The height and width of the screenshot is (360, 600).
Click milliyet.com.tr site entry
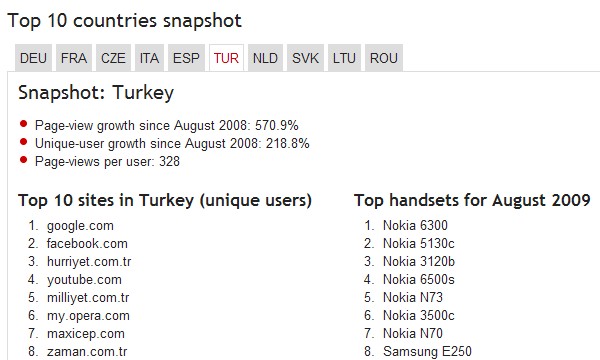[88, 297]
